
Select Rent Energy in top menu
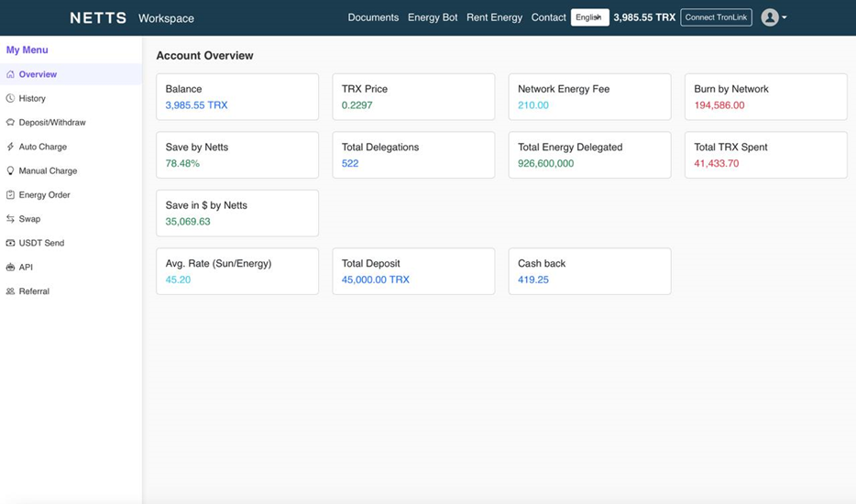494,17
